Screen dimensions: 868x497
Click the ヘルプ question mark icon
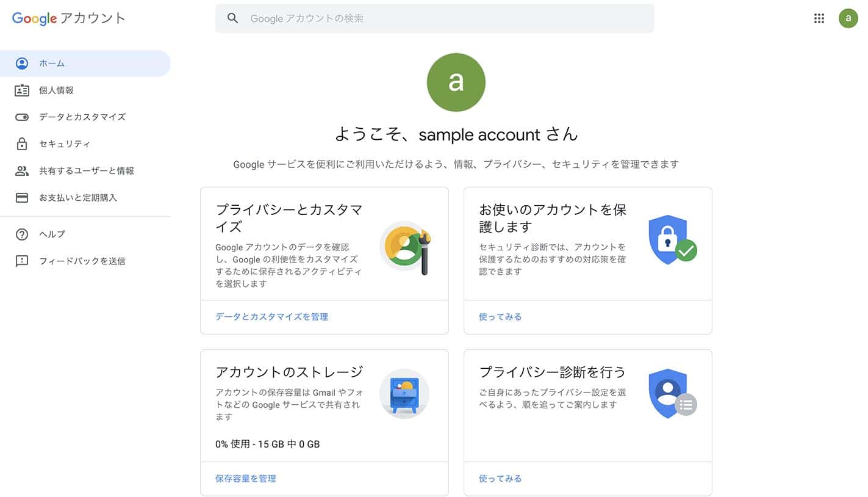(x=22, y=234)
